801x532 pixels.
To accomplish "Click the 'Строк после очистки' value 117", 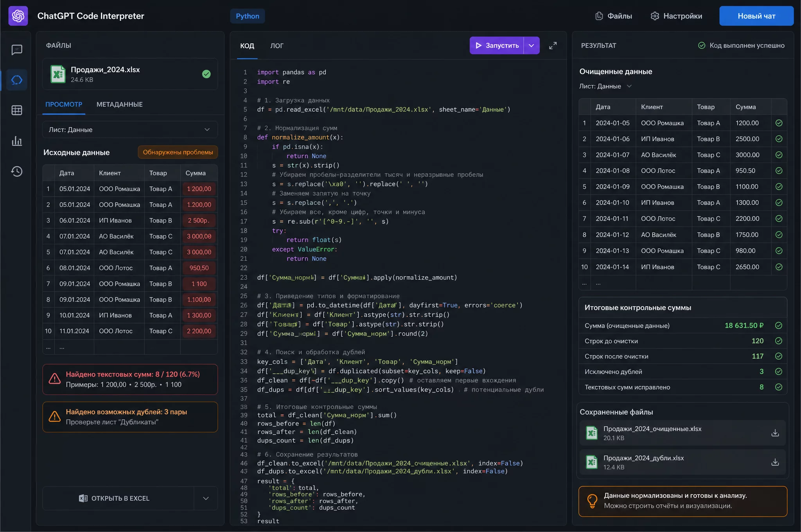I will pos(758,356).
